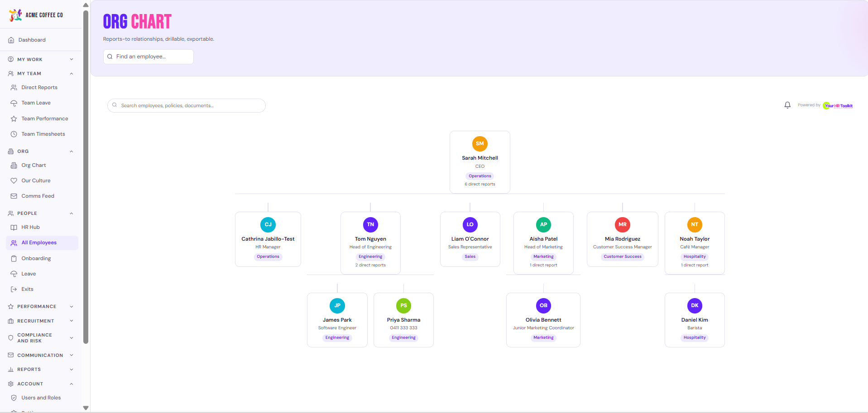Click Noah Taylor's Hospitality tag

point(695,256)
